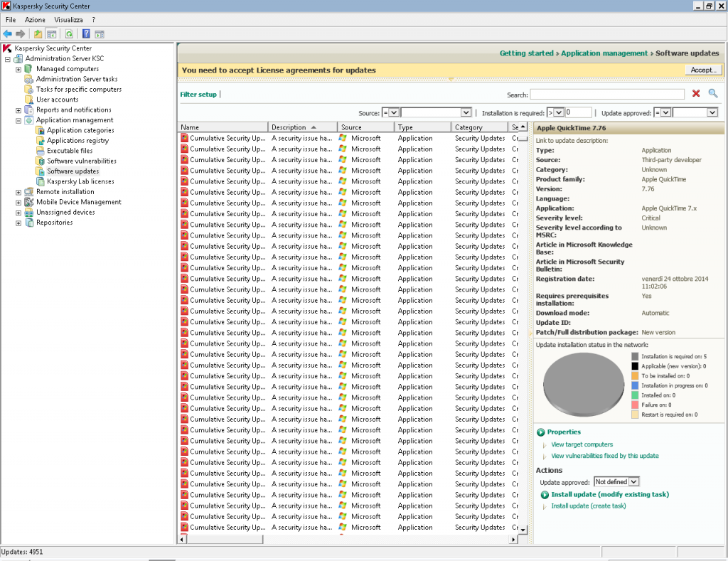Open the Filter setup link
This screenshot has height=561, width=728.
(x=198, y=95)
